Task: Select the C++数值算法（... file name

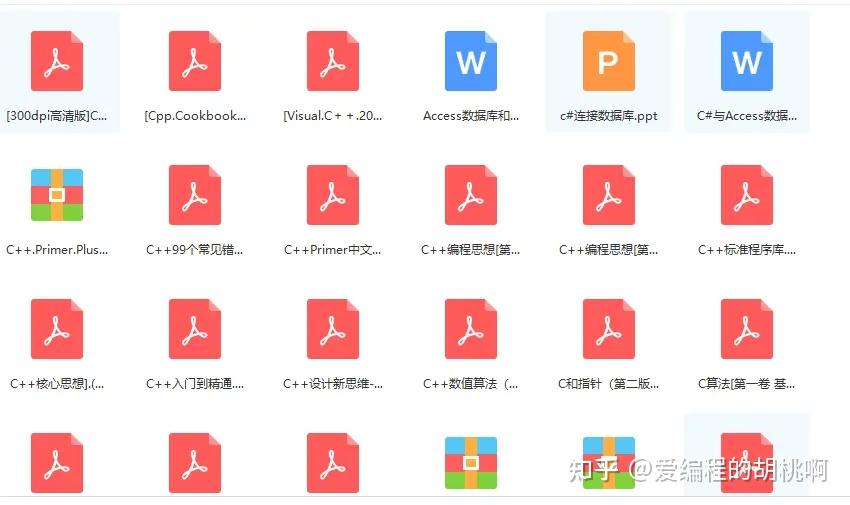Action: click(x=471, y=384)
